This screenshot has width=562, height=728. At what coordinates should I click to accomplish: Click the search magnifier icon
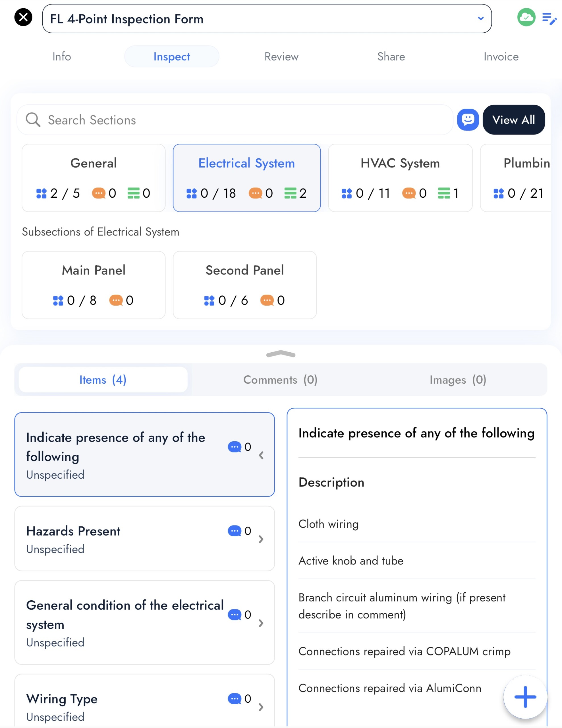coord(33,120)
